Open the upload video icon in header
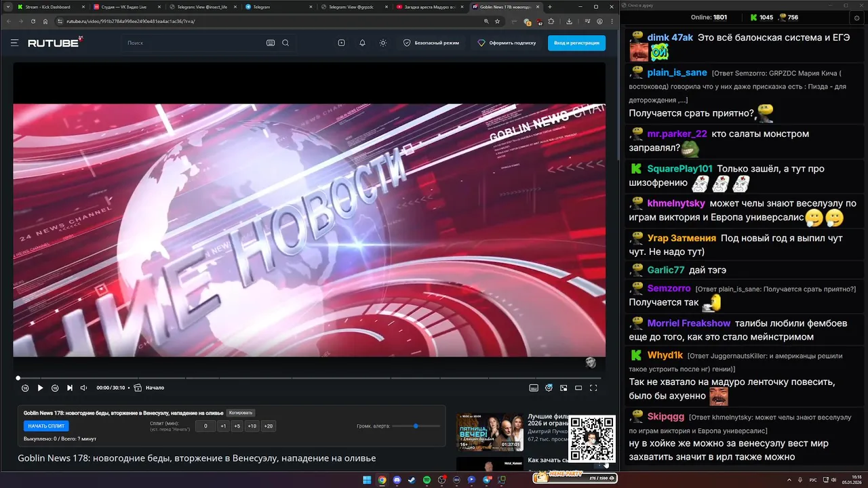 click(x=341, y=43)
